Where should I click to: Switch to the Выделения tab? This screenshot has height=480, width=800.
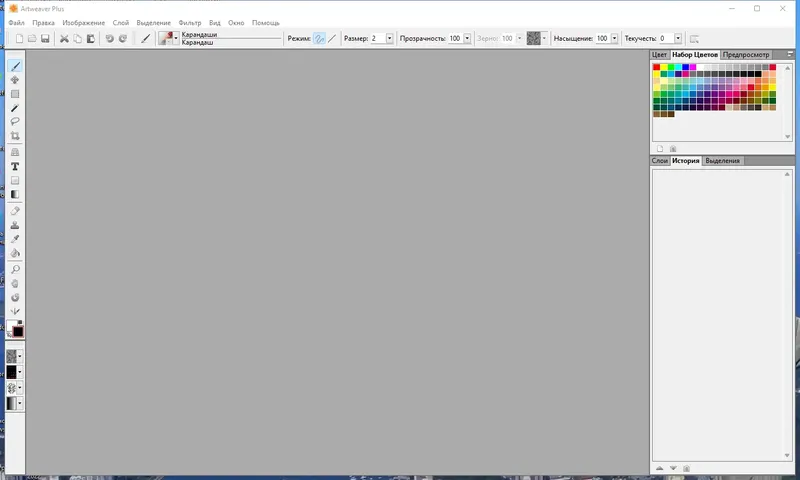point(722,161)
